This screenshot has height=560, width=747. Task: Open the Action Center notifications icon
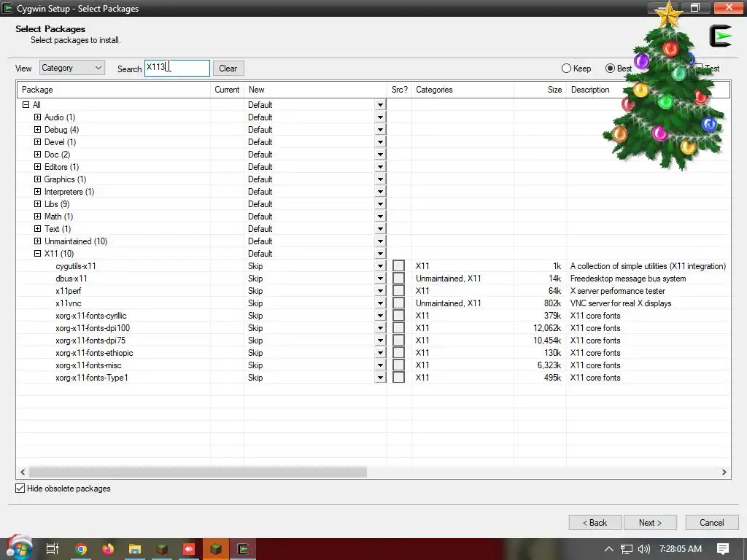pyautogui.click(x=723, y=549)
